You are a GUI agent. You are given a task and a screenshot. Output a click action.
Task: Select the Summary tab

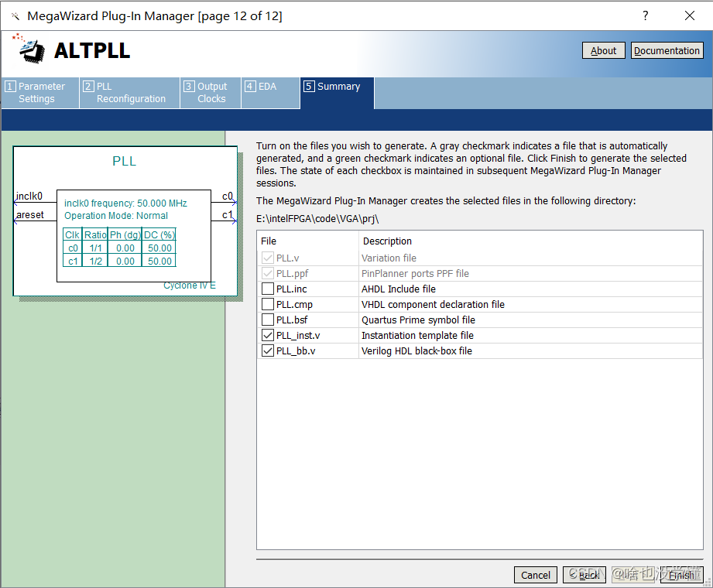pos(337,93)
